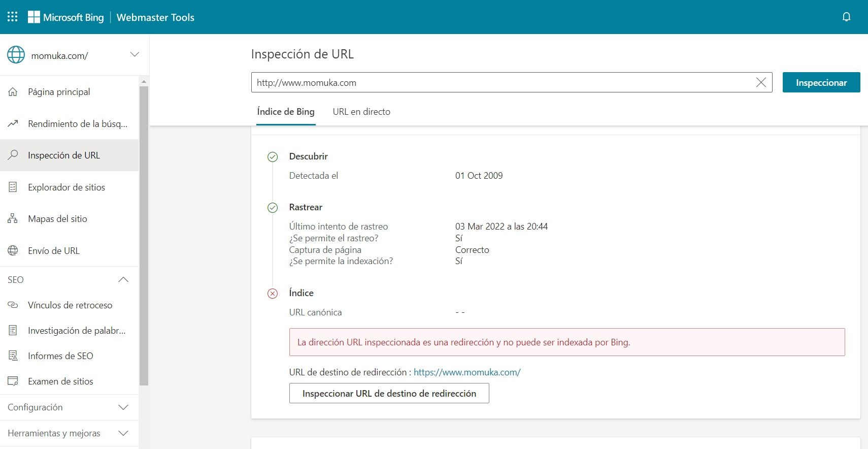The width and height of the screenshot is (868, 449).
Task: Clear the URL field with the X icon
Action: [x=761, y=82]
